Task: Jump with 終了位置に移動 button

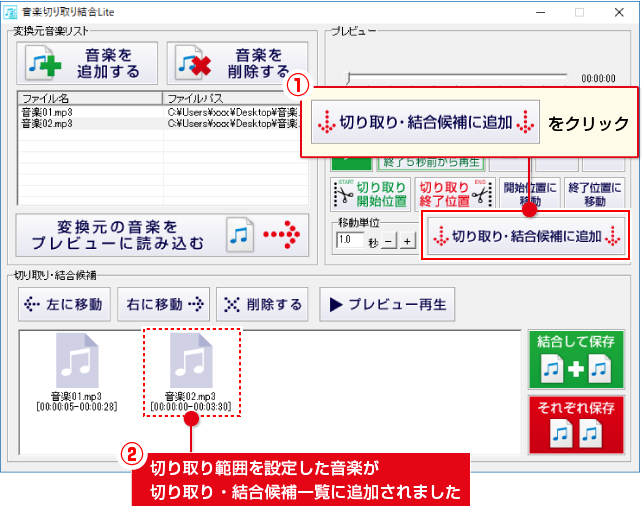Action: (594, 194)
